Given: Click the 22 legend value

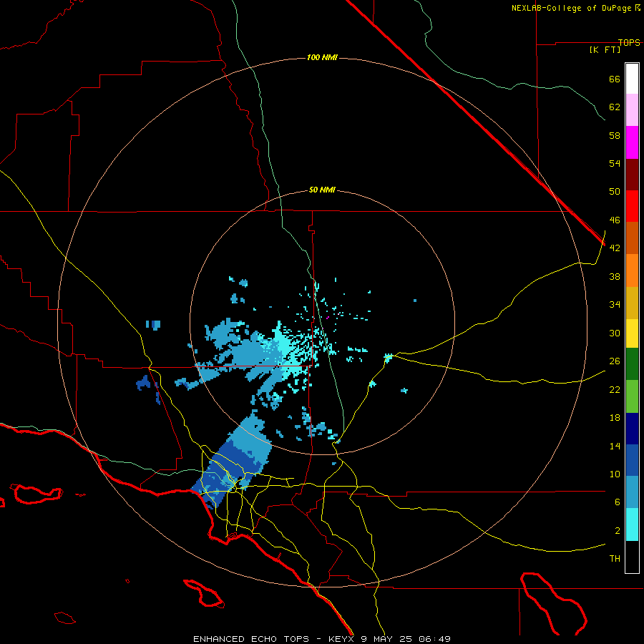Looking at the screenshot, I should point(615,390).
